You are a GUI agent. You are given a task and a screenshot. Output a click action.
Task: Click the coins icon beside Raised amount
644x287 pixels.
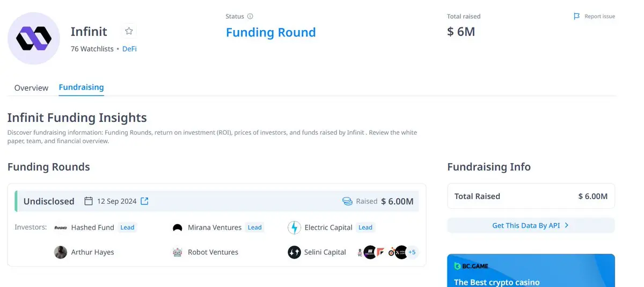(x=347, y=202)
